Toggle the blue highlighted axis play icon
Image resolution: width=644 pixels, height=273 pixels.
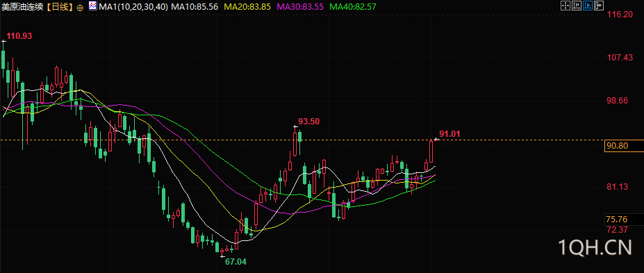click(588, 6)
